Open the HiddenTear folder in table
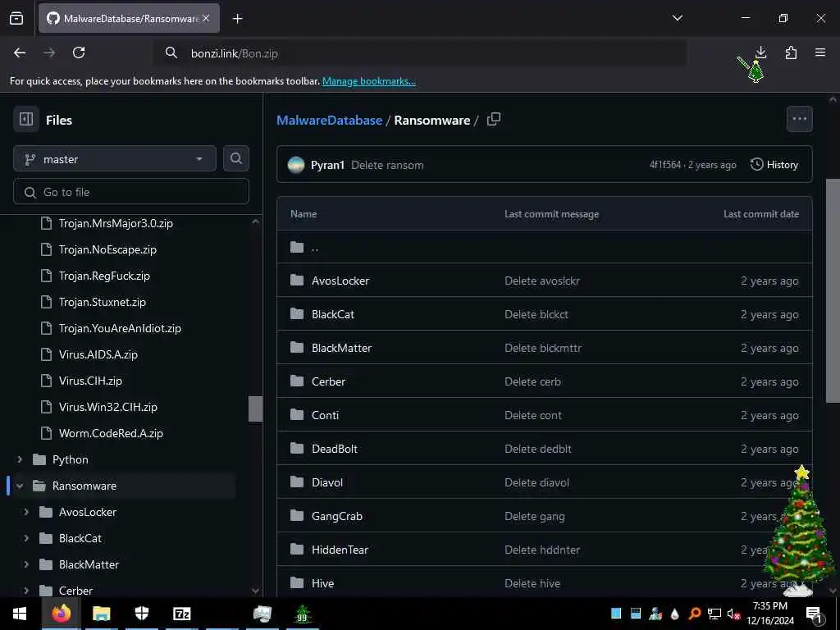Screen dimensions: 840x630 (x=340, y=550)
